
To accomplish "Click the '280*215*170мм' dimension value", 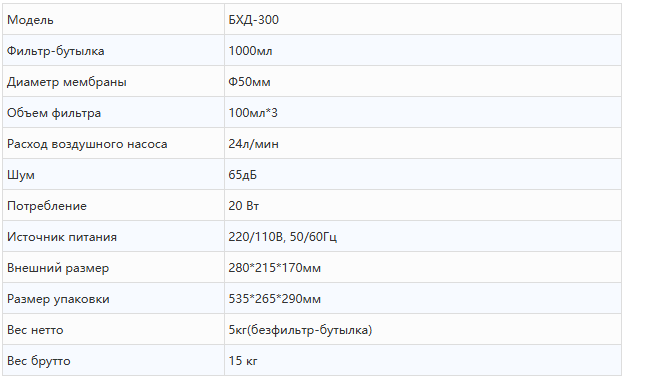I will [274, 268].
